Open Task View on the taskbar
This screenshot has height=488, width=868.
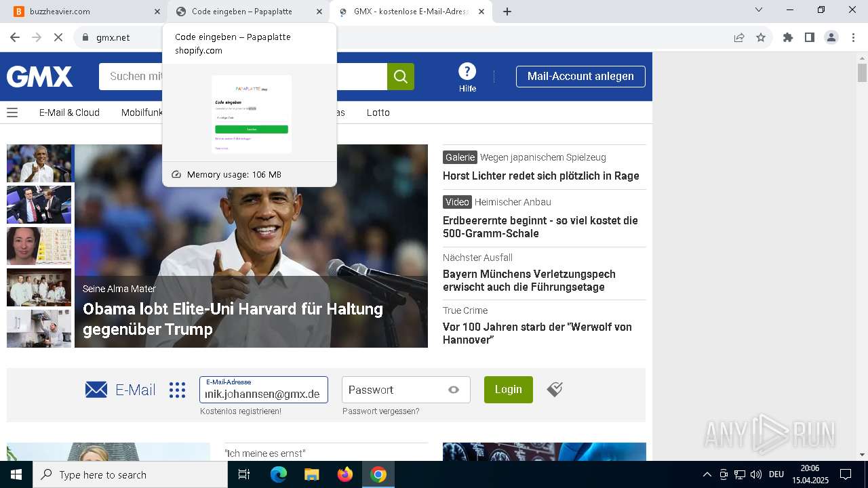244,474
